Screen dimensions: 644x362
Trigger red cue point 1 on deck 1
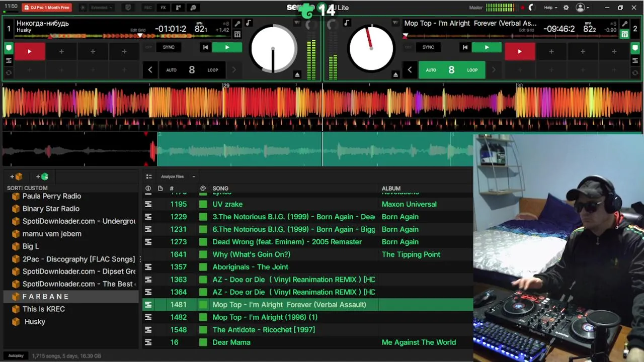[29, 51]
